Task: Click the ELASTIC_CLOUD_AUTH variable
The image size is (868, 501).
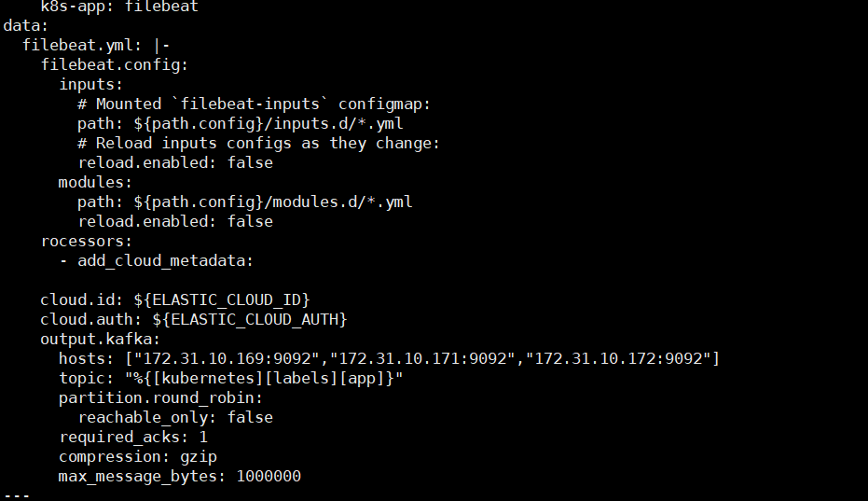Action: tap(250, 320)
